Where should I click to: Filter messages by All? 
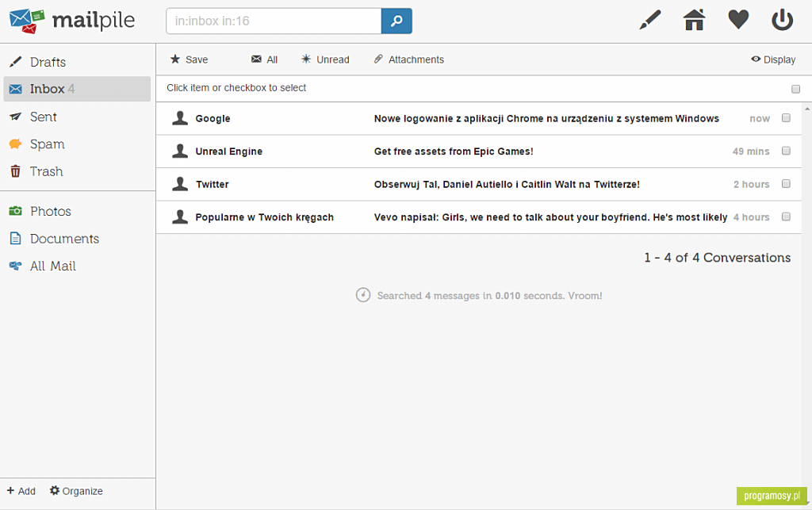[264, 59]
